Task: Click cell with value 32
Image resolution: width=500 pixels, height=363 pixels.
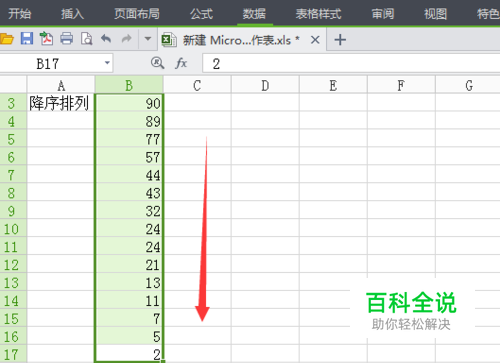Action: tap(129, 211)
